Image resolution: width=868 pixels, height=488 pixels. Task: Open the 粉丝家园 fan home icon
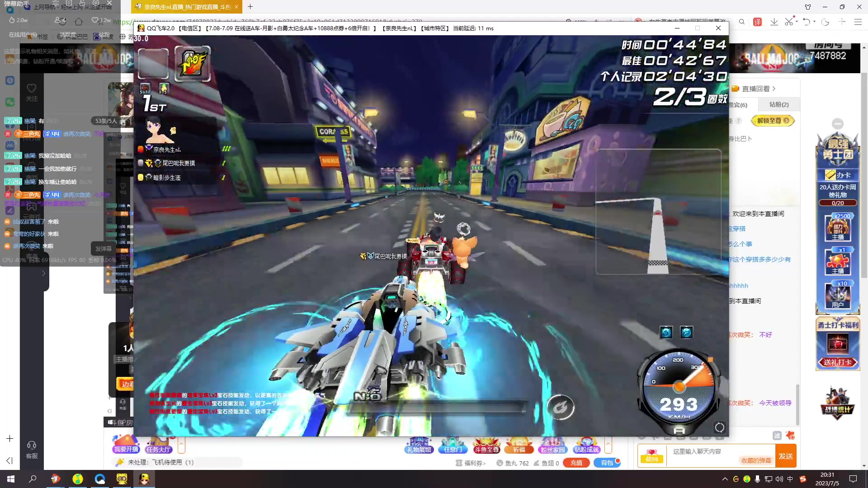[552, 445]
